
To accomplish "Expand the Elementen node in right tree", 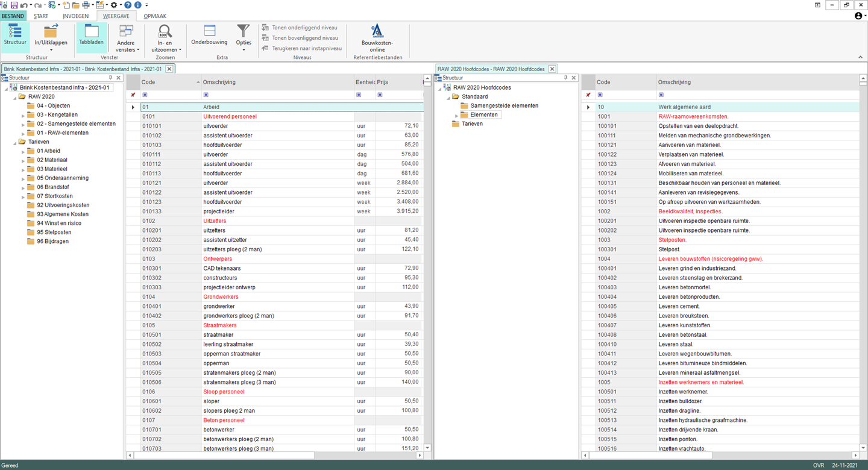I will (x=457, y=115).
